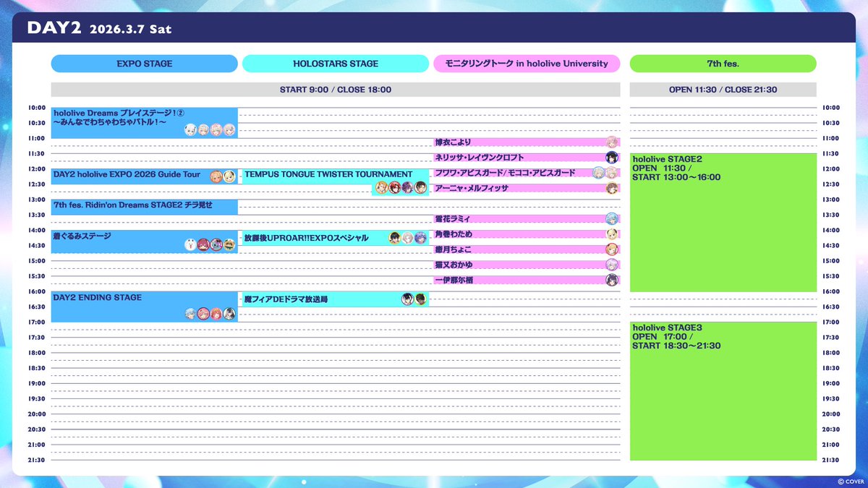Click the アーニャ・メルフィッサ name text
Viewport: 868px width, 488px height.
click(x=472, y=188)
